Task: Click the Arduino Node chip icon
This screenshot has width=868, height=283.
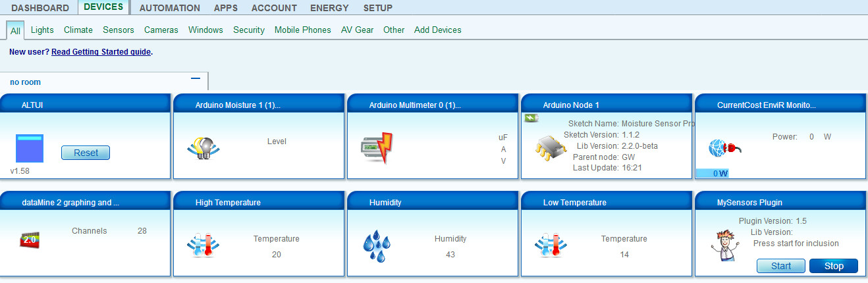Action: 550,151
